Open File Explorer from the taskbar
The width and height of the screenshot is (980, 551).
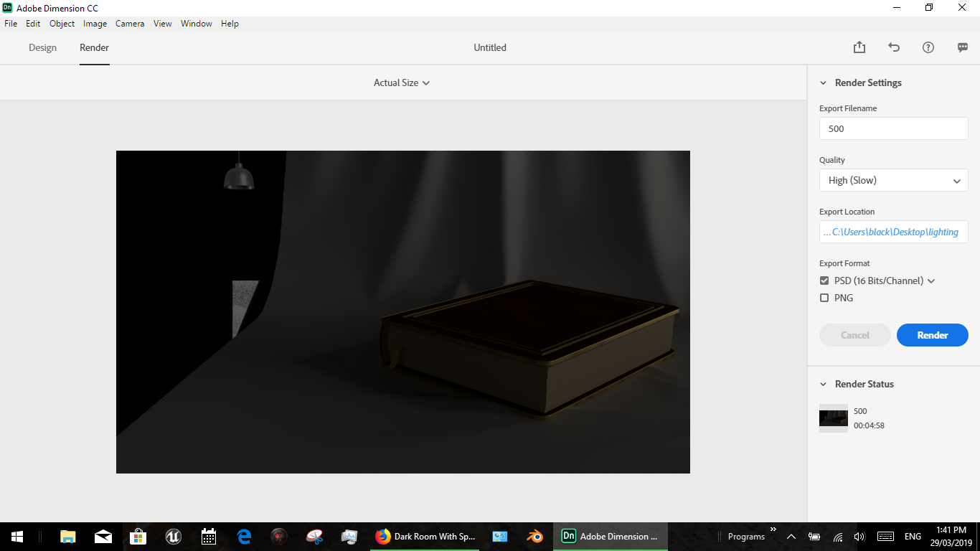click(67, 536)
